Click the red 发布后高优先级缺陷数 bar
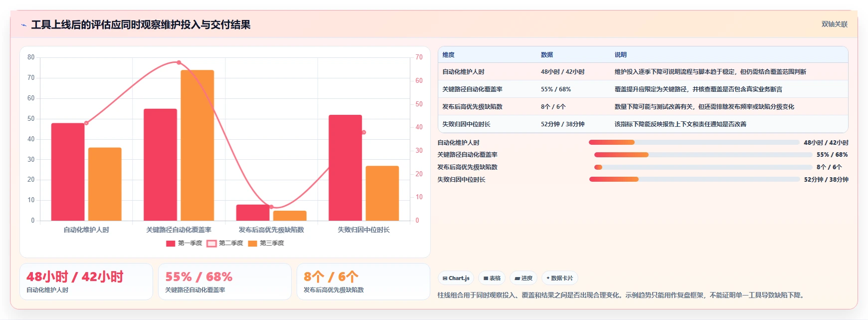 253,213
